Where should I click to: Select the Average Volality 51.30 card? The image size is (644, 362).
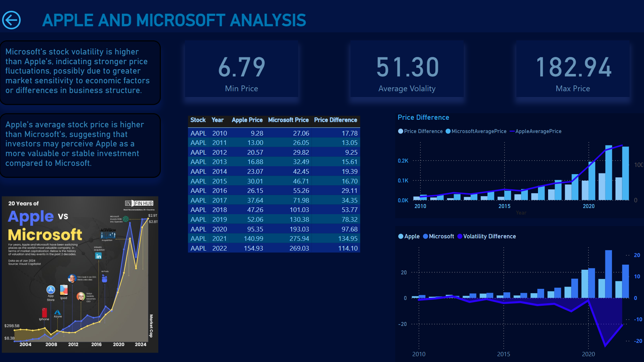[407, 69]
